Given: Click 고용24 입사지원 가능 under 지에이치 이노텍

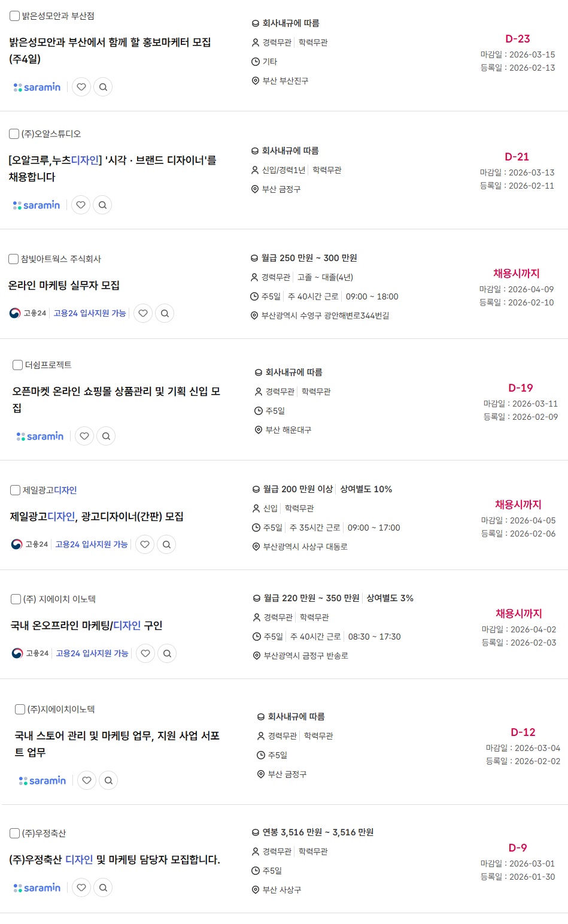Looking at the screenshot, I should [x=92, y=653].
